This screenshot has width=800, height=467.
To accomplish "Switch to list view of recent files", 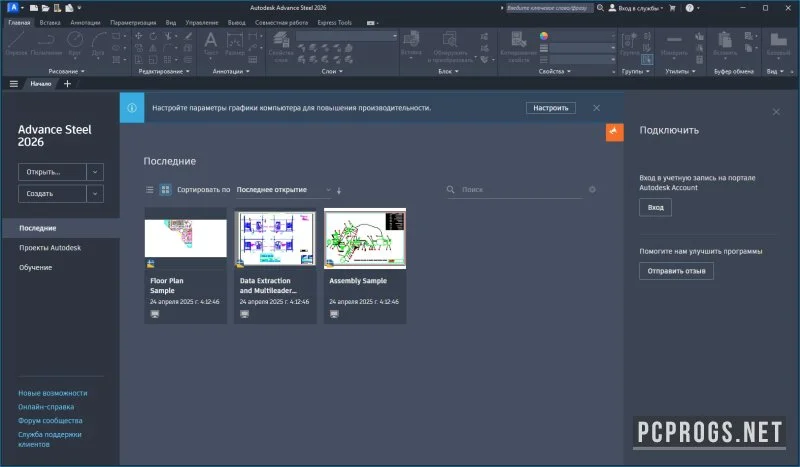I will pyautogui.click(x=149, y=190).
